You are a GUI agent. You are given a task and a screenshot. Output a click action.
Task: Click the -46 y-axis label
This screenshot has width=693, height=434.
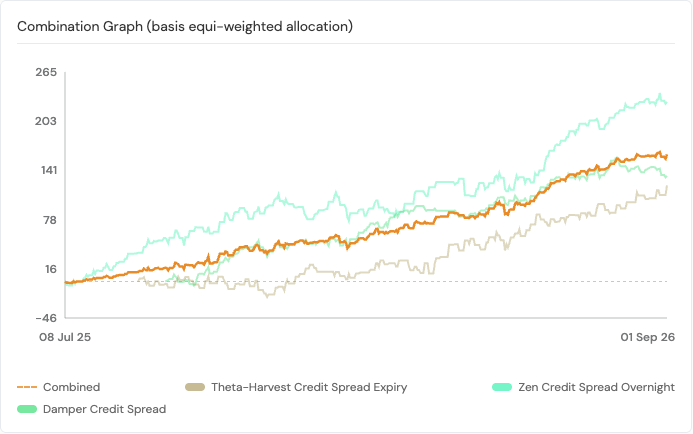[x=46, y=318]
